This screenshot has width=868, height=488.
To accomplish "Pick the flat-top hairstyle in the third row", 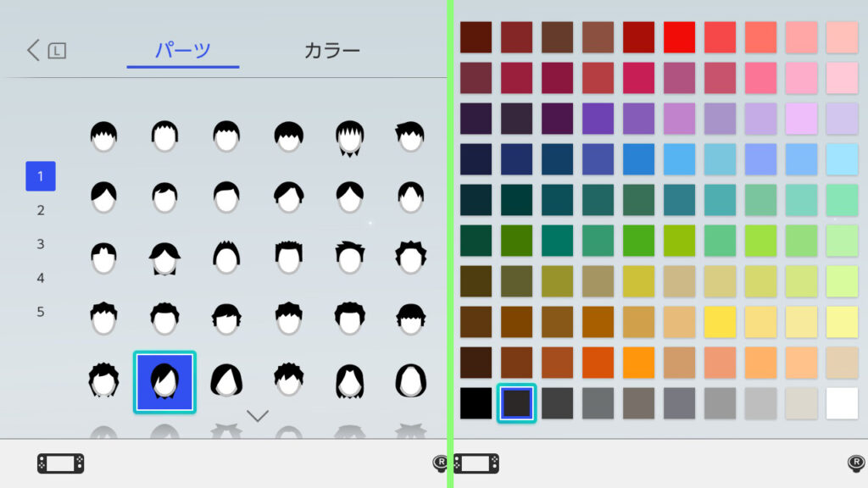I will (x=288, y=258).
